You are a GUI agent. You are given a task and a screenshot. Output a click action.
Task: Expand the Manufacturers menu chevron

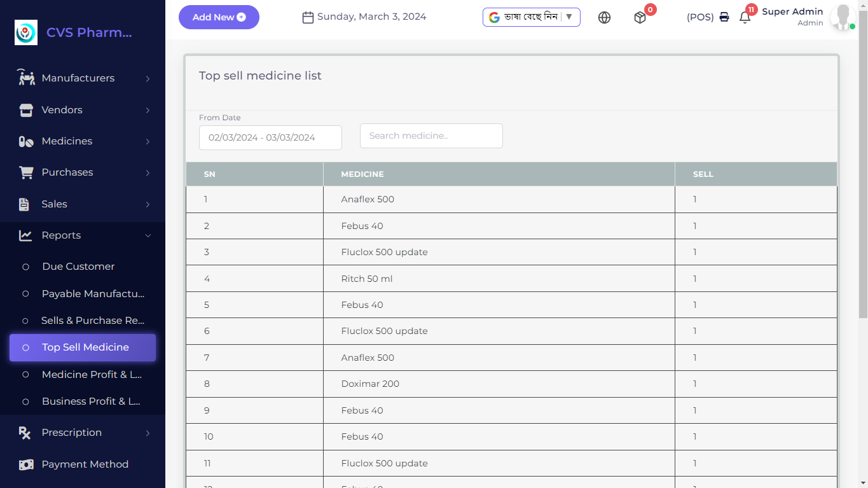[x=148, y=79]
